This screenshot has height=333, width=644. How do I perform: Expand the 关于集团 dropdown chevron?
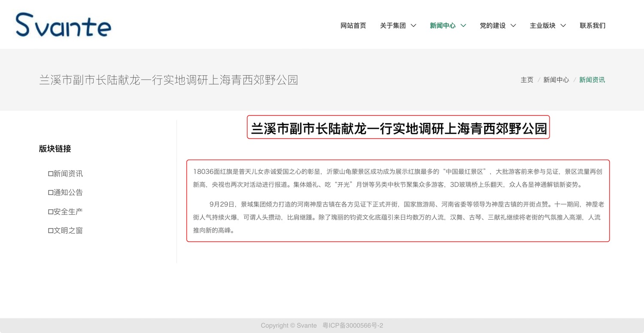pos(413,26)
